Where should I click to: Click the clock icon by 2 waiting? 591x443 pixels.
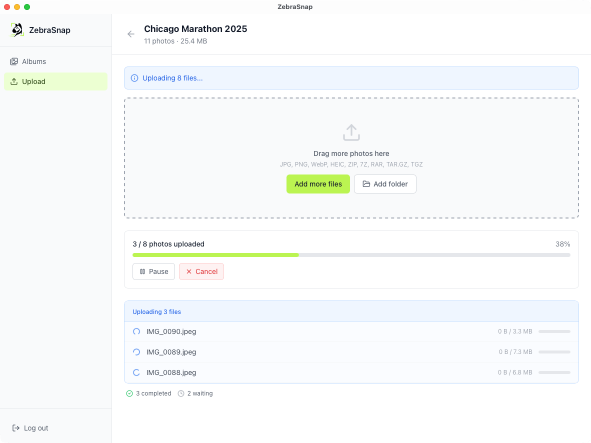pyautogui.click(x=181, y=394)
